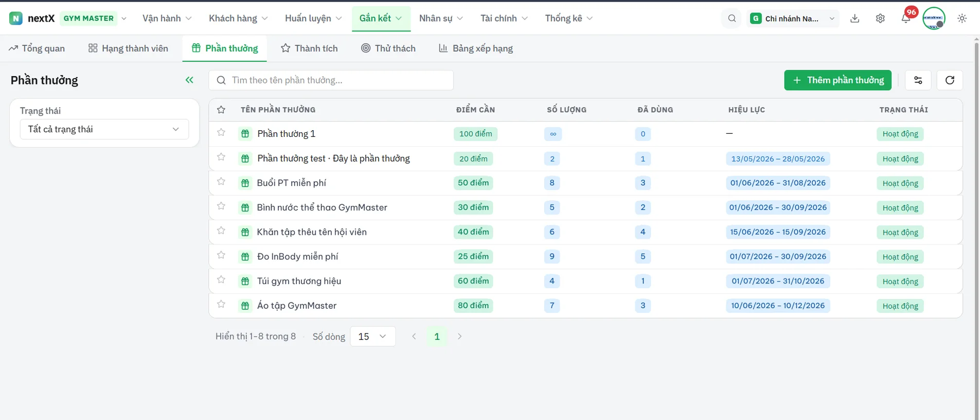Star the Túi gym thương hiệu row
This screenshot has height=420, width=980.
tap(221, 280)
